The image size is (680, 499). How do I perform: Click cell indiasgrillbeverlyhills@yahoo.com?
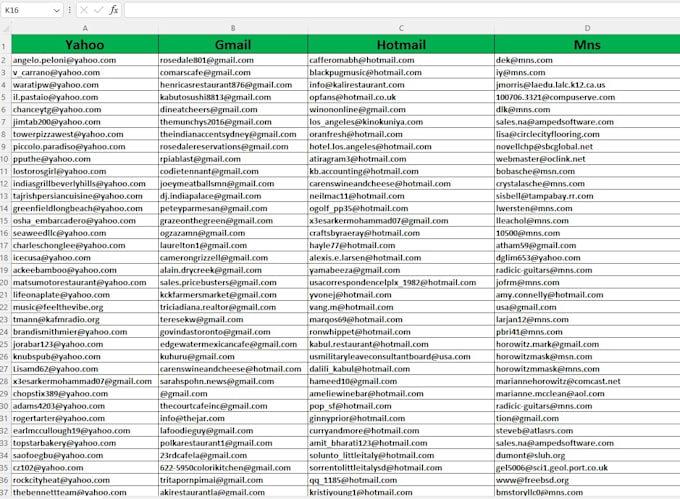(85, 184)
